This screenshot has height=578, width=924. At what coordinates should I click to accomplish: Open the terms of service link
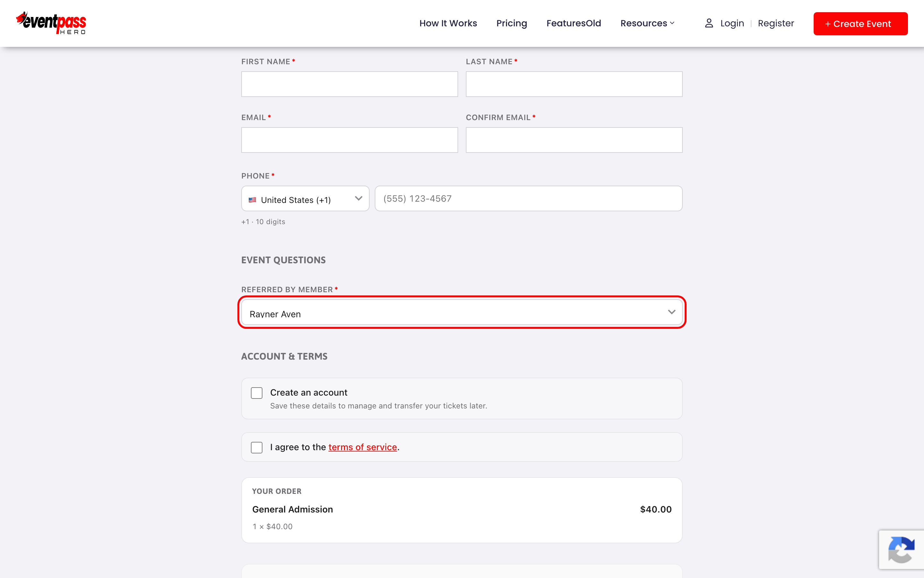coord(362,447)
